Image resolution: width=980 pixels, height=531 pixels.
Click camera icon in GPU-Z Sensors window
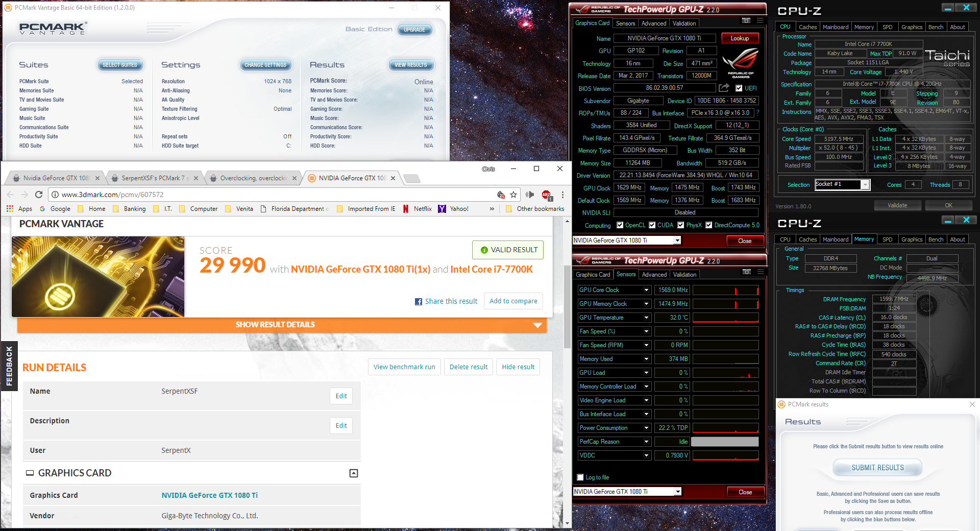pos(747,272)
